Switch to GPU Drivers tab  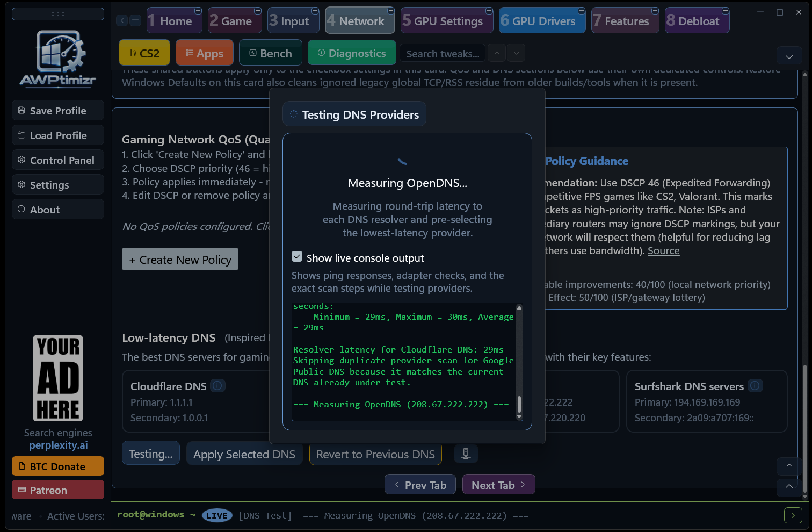coord(542,20)
